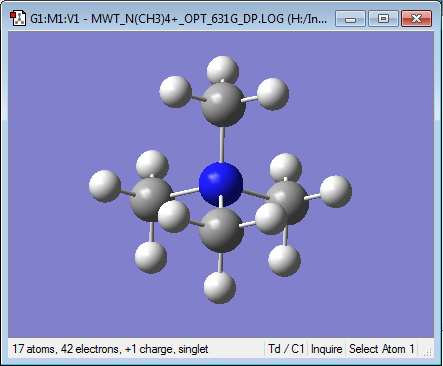Pick the lowest hydrogen atom
Viewport: 443px width, 366px height.
click(220, 287)
